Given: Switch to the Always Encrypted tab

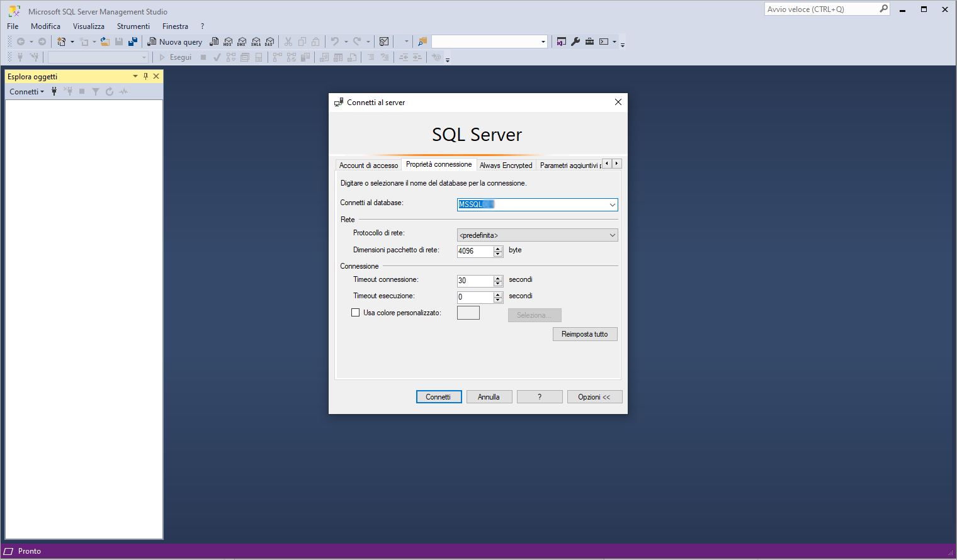Looking at the screenshot, I should (x=506, y=165).
